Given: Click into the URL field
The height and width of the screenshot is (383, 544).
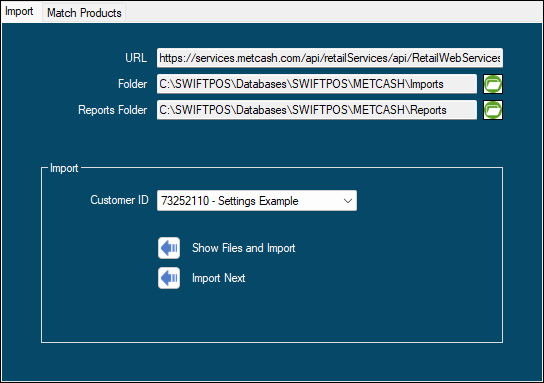Looking at the screenshot, I should [330, 58].
